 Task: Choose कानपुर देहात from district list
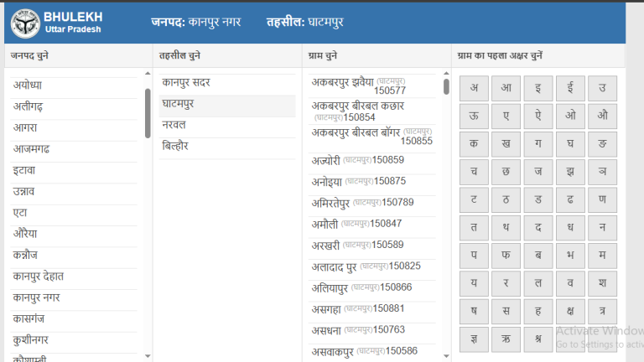(39, 277)
